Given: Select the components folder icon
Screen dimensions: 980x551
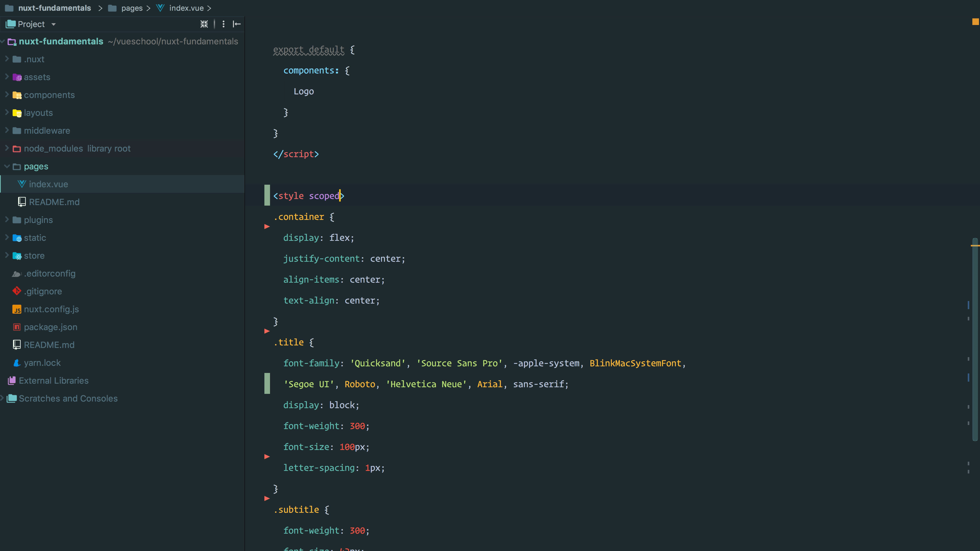Looking at the screenshot, I should 17,95.
